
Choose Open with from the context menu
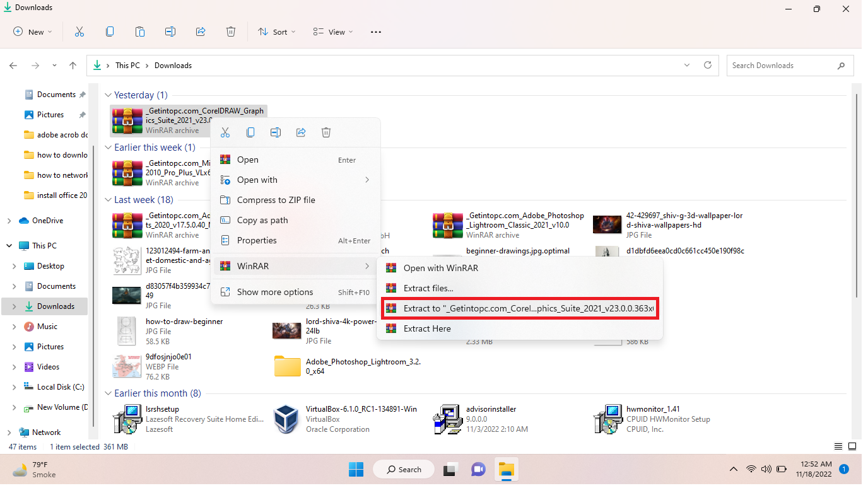coord(295,180)
